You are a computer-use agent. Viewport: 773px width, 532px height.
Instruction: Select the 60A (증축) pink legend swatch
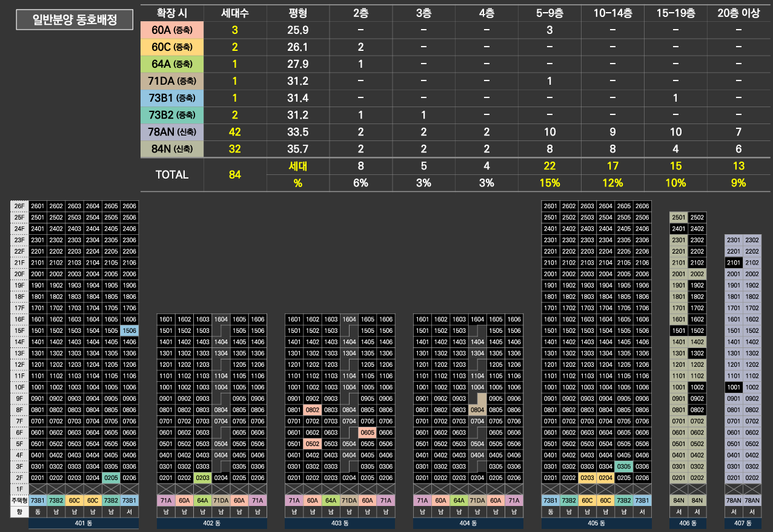pos(172,30)
